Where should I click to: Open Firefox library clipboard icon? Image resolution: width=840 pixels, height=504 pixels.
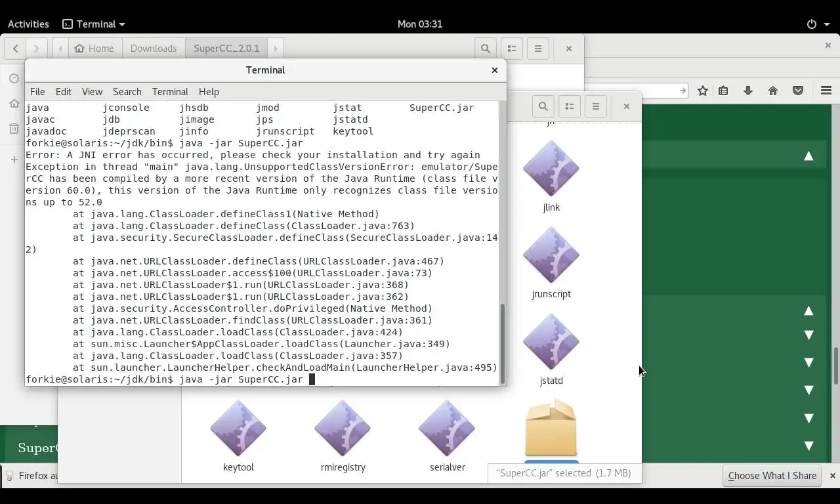tap(723, 91)
